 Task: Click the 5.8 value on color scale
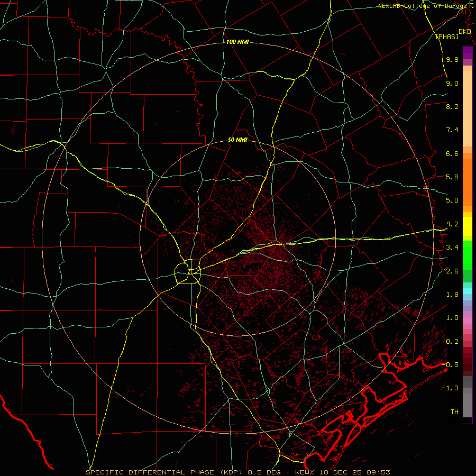point(452,177)
